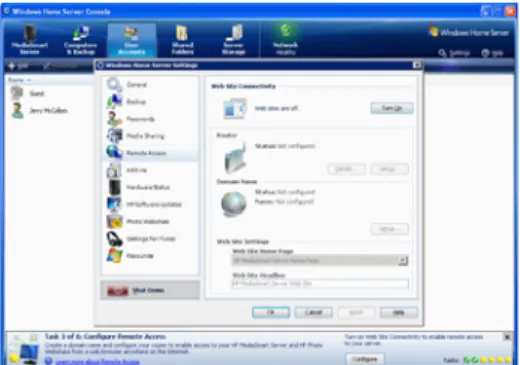Open the General settings category
The image size is (520, 365).
(150, 85)
